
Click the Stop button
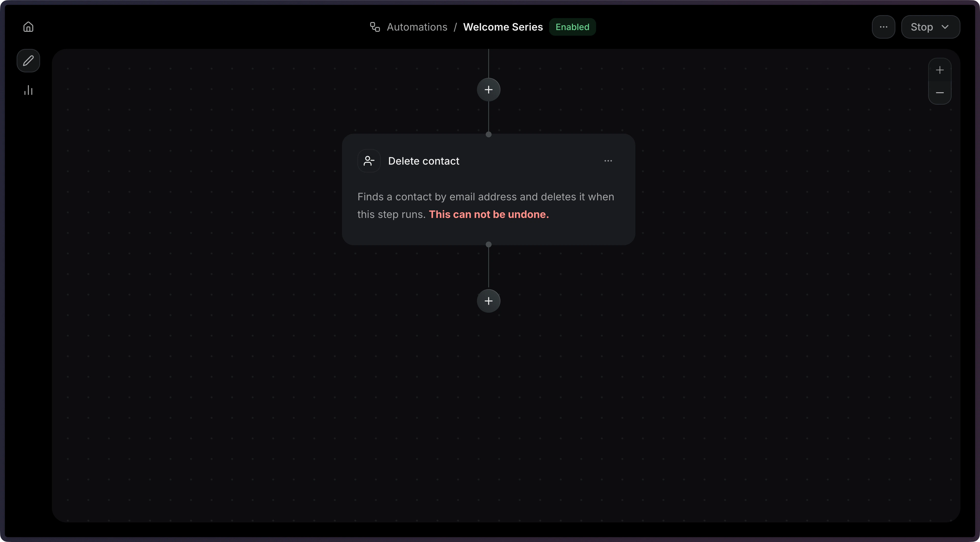point(922,27)
